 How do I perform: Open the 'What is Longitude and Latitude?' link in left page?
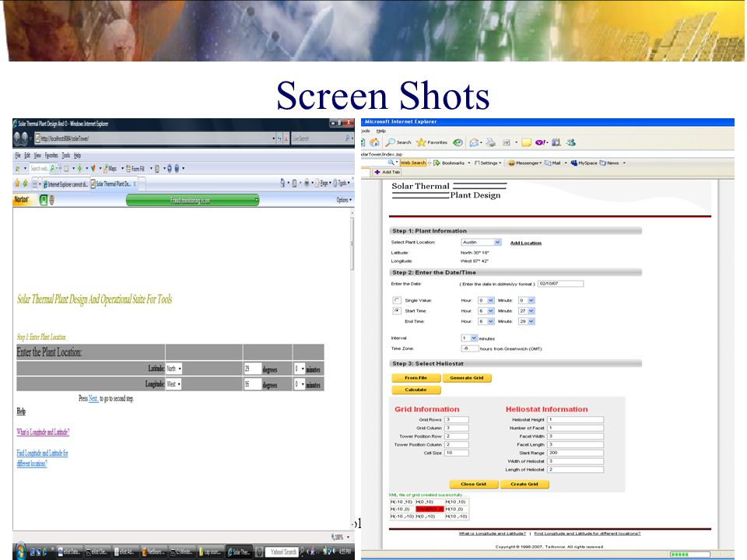click(x=43, y=432)
